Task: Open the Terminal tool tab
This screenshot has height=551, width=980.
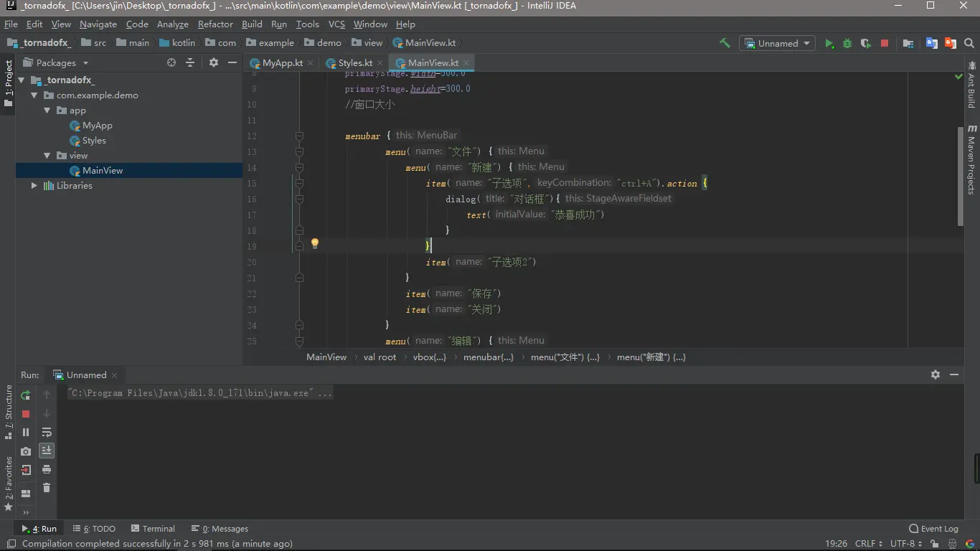Action: (x=153, y=528)
